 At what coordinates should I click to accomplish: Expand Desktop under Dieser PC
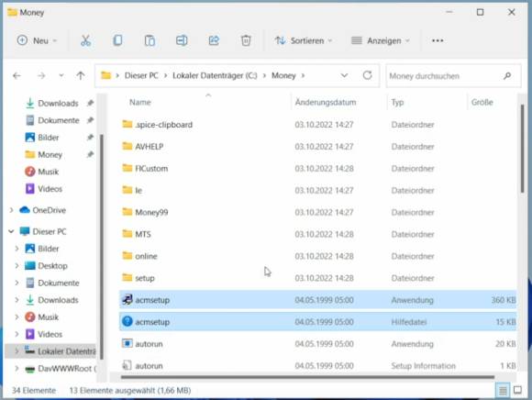coord(17,266)
